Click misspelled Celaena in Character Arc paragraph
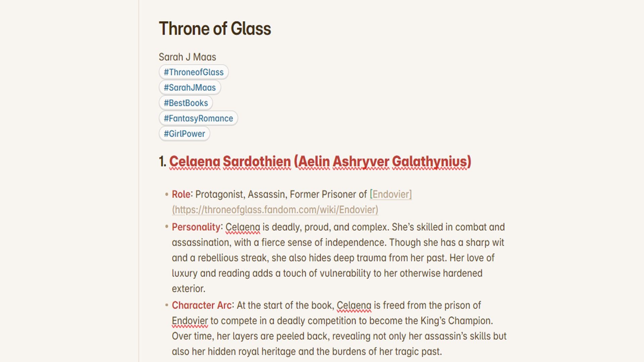The image size is (644, 362). pos(354,305)
